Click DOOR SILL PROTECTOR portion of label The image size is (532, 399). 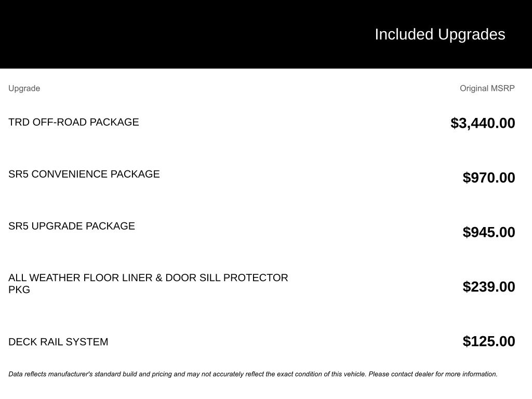[x=227, y=278]
